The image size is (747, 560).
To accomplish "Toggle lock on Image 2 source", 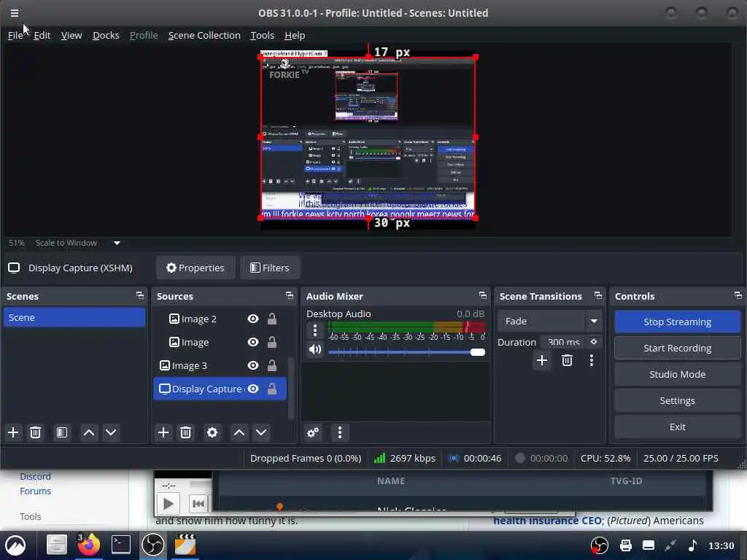I will [x=272, y=319].
